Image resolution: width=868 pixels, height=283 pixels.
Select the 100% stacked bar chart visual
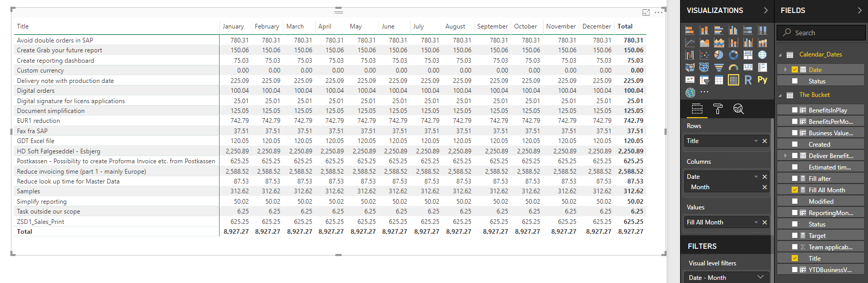(x=748, y=30)
